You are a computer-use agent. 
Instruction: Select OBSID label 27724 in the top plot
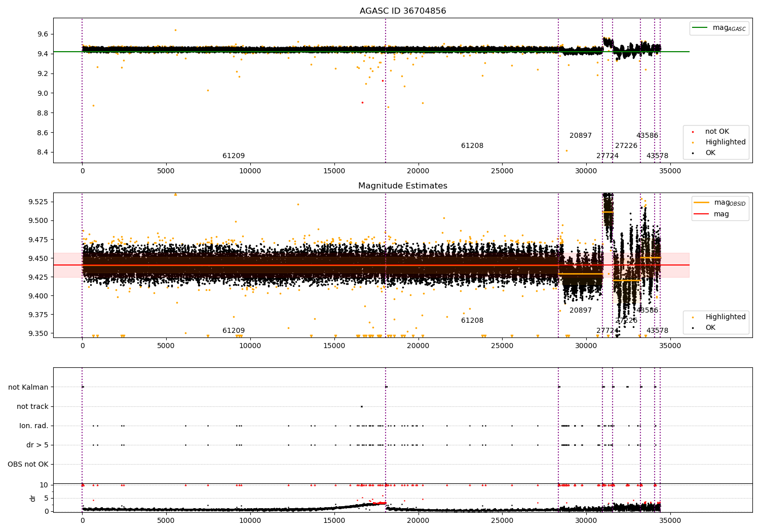[x=607, y=156]
